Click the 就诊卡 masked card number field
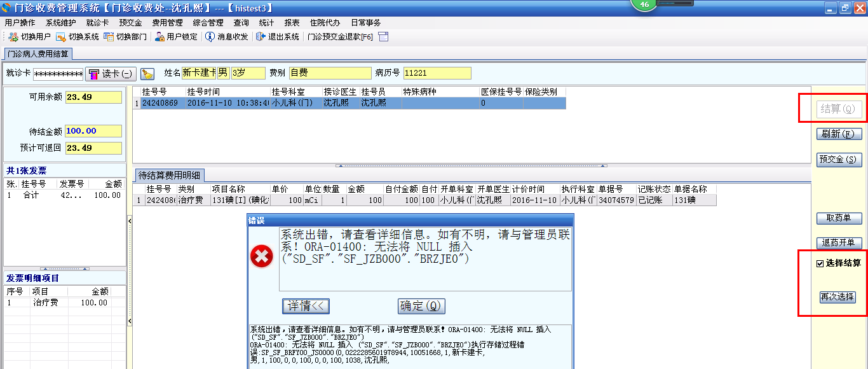Viewport: 868px width, 369px height. pos(58,74)
